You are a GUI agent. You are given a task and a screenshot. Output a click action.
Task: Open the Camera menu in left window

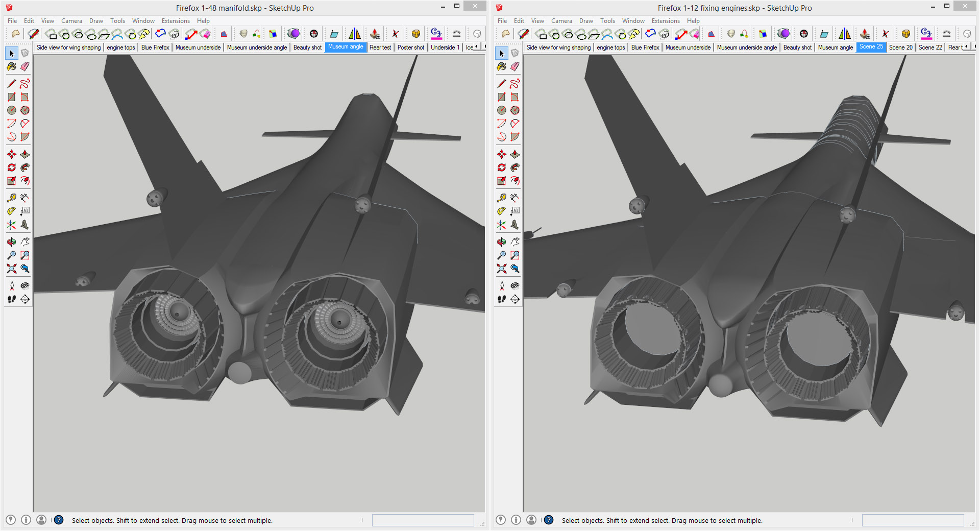71,21
